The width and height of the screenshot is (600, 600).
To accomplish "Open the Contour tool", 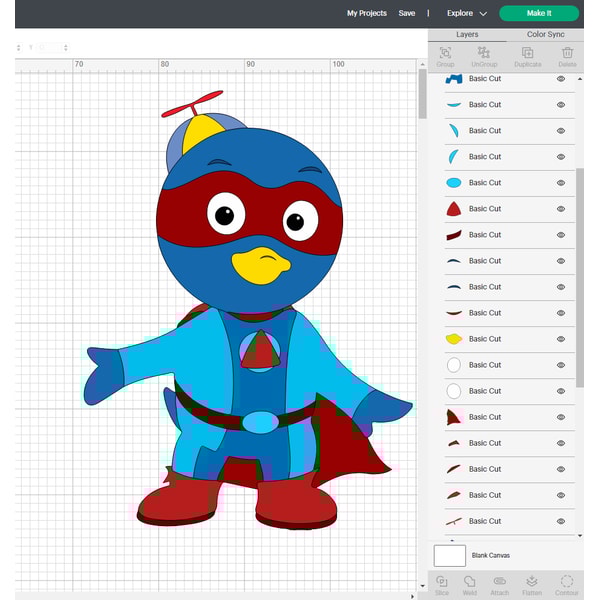I will click(x=567, y=581).
